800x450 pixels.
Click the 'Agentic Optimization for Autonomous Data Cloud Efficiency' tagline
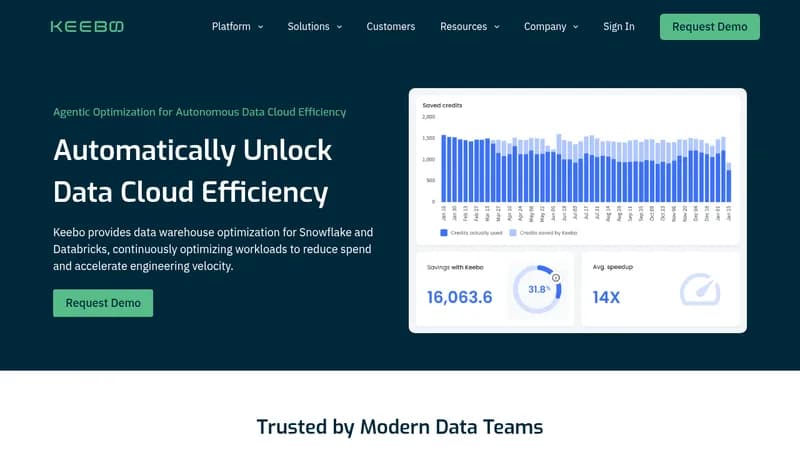tap(199, 112)
